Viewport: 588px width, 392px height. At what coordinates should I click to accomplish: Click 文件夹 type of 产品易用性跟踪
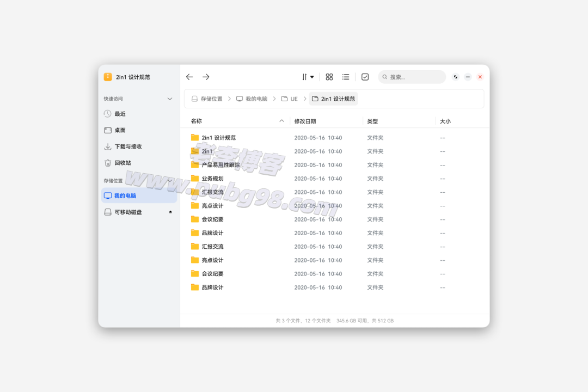pos(375,165)
